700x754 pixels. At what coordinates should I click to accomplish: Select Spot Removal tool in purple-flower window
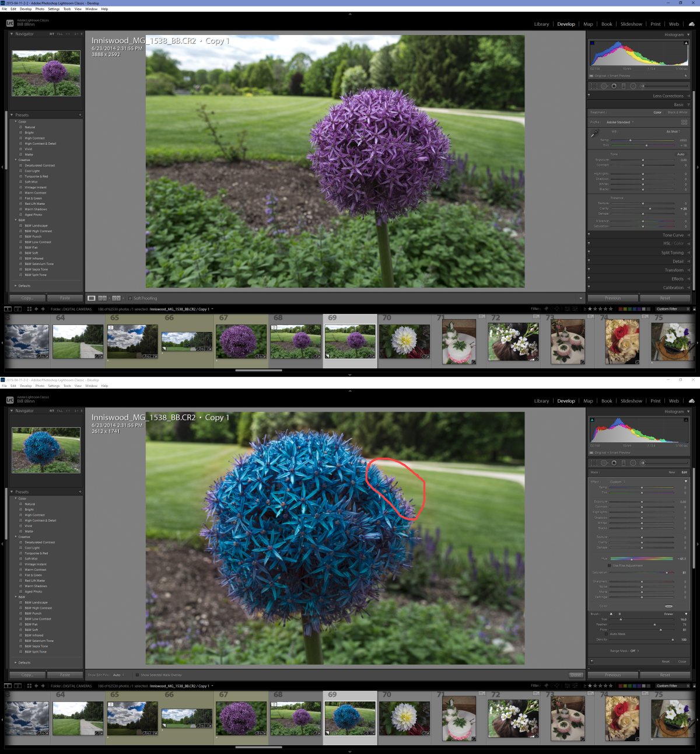604,86
